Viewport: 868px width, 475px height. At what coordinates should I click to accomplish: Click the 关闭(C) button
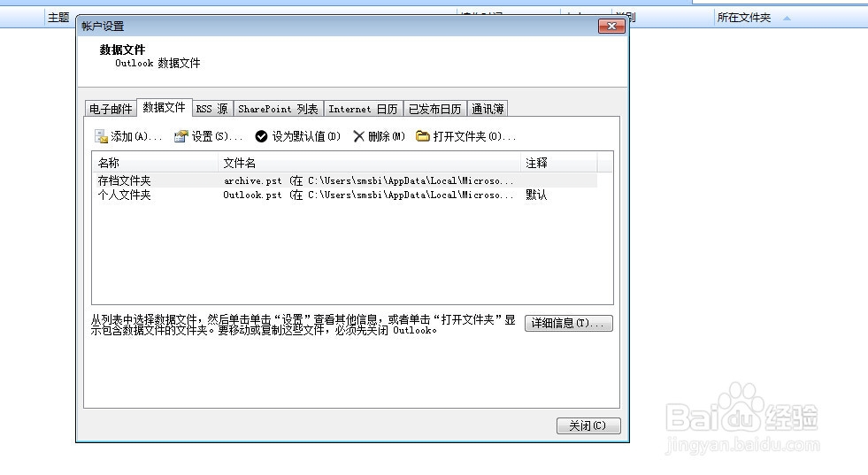coord(588,425)
